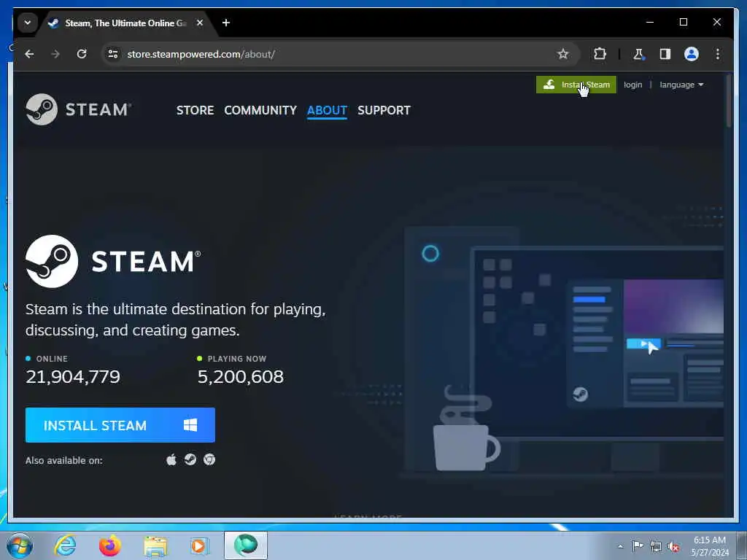Open the Chrome three-dot menu
The height and width of the screenshot is (560, 747).
coord(718,54)
